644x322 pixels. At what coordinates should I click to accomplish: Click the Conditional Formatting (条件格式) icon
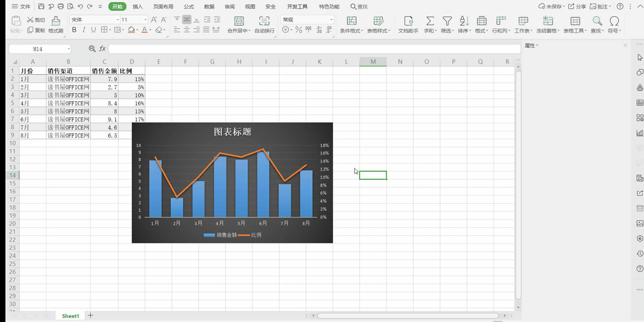coord(351,21)
